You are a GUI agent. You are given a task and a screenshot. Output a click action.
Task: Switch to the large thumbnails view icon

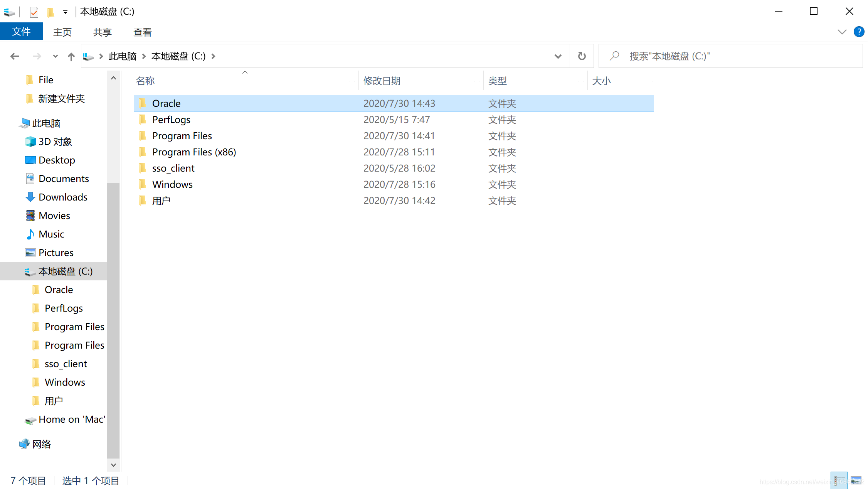point(856,480)
